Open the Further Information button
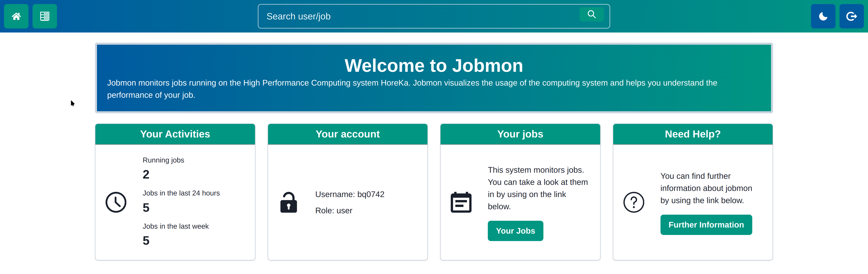 (706, 225)
